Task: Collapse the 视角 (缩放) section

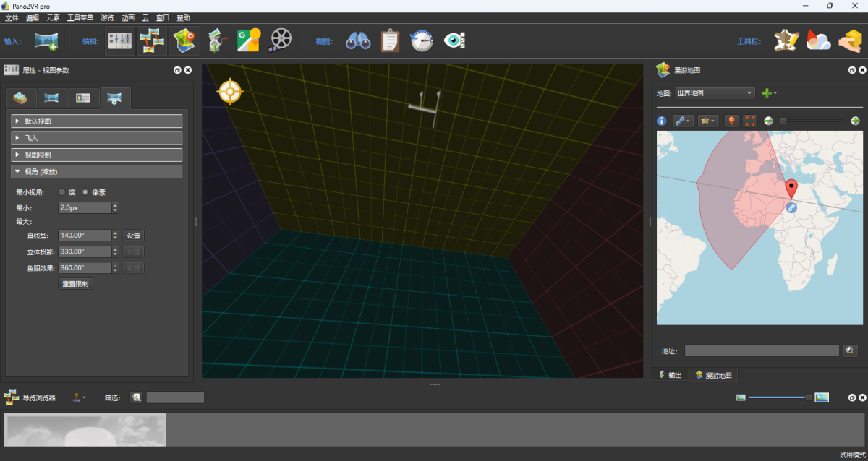Action: click(97, 172)
